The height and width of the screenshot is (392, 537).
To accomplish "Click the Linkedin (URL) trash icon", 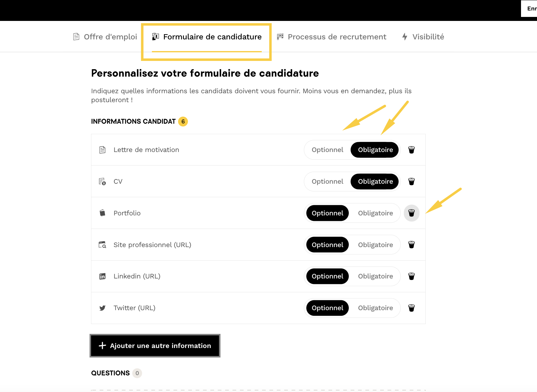I will [411, 276].
